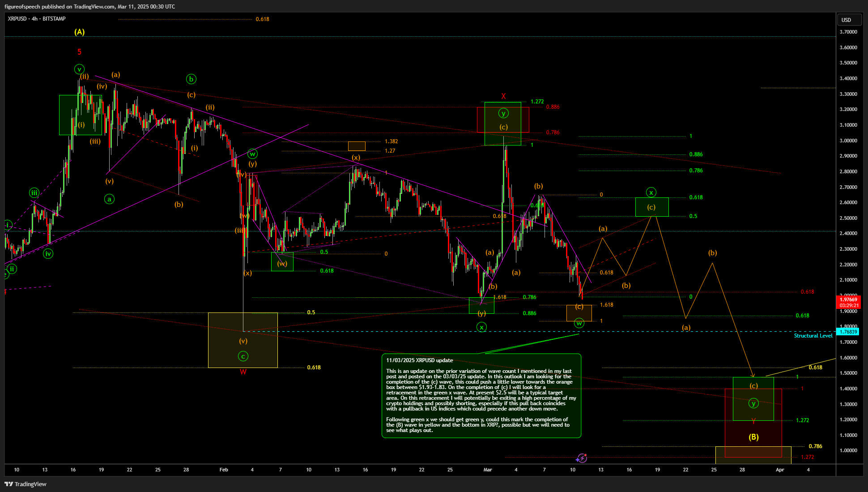868x492 pixels.
Task: Click the Mar label on date axis
Action: (488, 470)
